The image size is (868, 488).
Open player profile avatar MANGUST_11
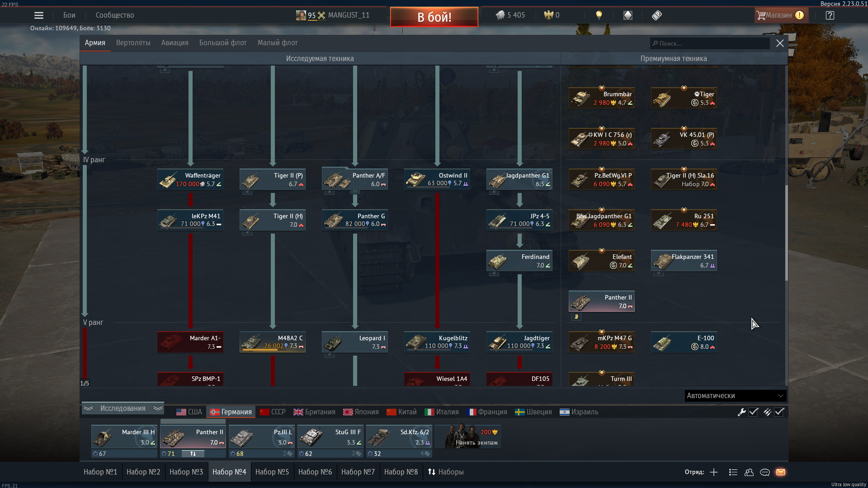pyautogui.click(x=301, y=15)
